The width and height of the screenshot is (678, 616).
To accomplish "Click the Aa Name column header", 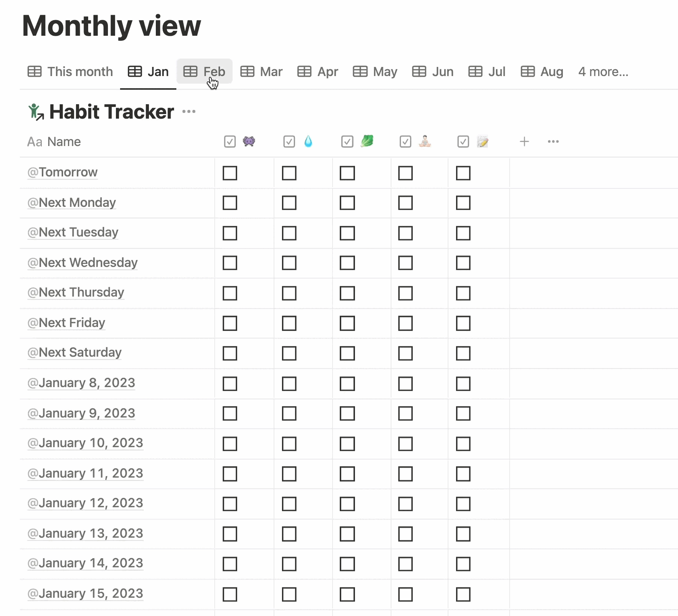I will [x=54, y=141].
